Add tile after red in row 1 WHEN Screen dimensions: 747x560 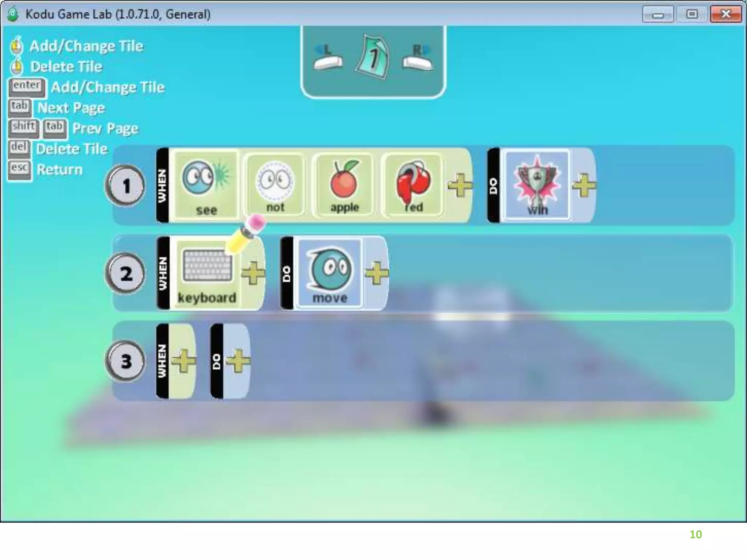460,185
